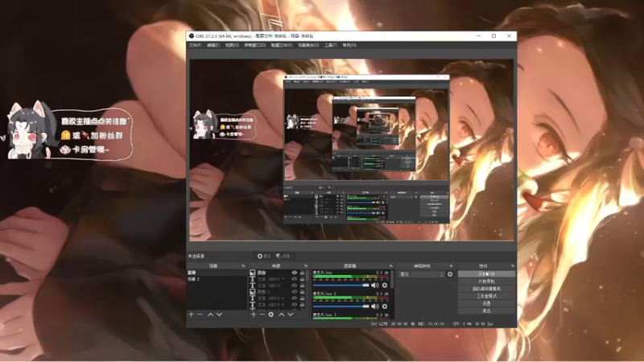The width and height of the screenshot is (644, 362).
Task: Add a new source with the plus icon
Action: [x=254, y=315]
